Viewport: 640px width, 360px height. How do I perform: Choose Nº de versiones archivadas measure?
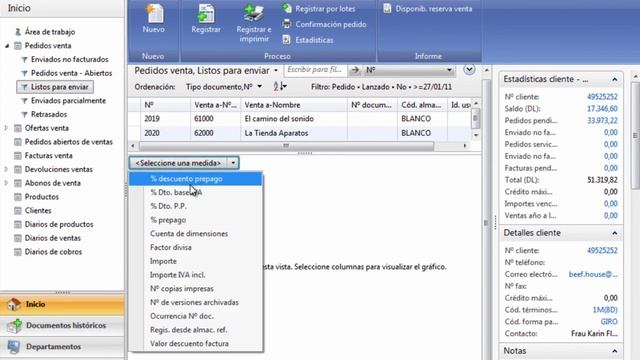[x=194, y=302]
